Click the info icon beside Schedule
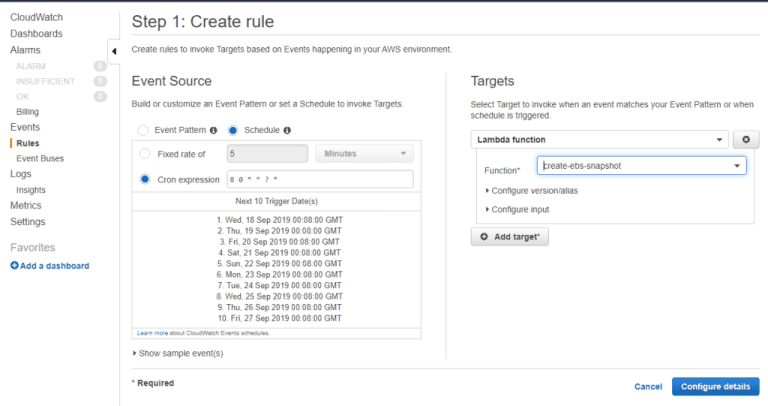This screenshot has width=768, height=406. [x=287, y=130]
